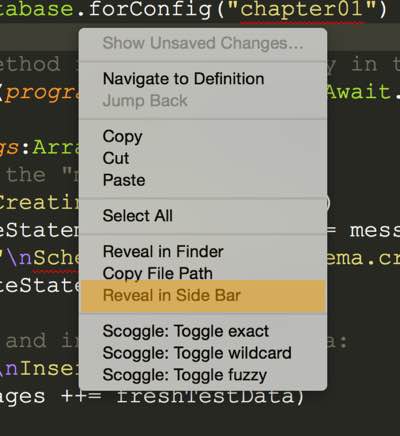
Task: Click the orange italic progr text in code
Action: pyautogui.click(x=42, y=93)
